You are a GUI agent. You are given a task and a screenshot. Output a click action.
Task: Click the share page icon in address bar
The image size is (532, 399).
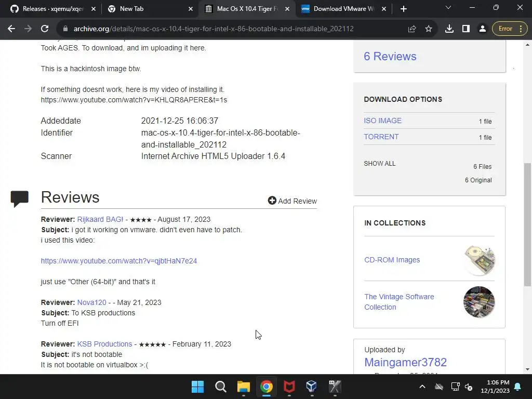(412, 29)
